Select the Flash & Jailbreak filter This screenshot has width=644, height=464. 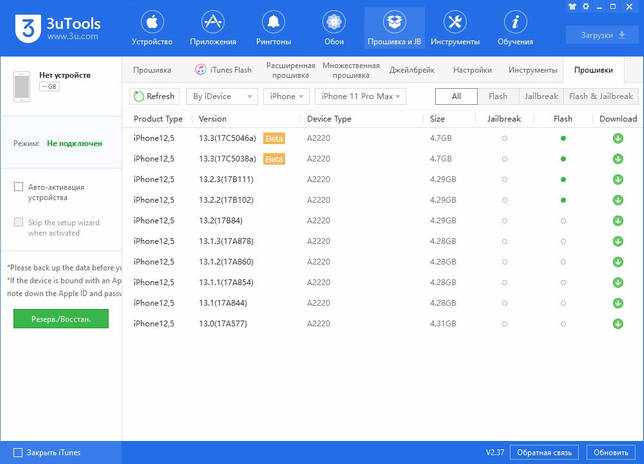click(x=601, y=96)
